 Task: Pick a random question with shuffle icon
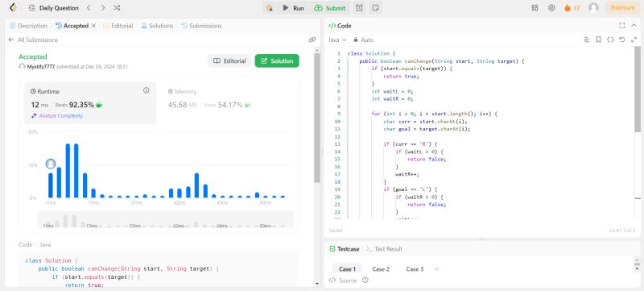coord(117,8)
